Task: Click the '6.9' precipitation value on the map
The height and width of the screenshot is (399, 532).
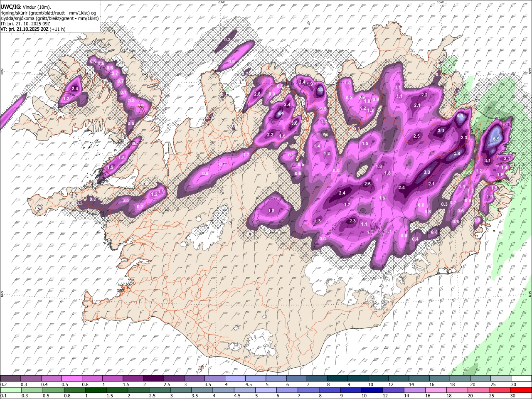Action: (x=496, y=139)
